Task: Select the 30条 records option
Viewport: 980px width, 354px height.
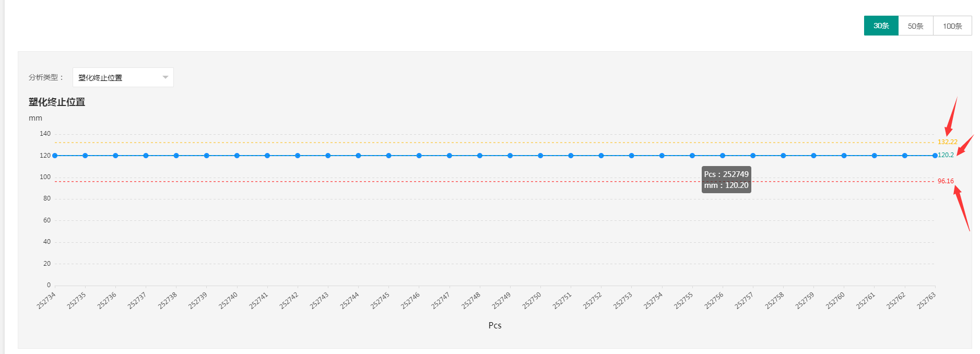Action: click(x=881, y=26)
